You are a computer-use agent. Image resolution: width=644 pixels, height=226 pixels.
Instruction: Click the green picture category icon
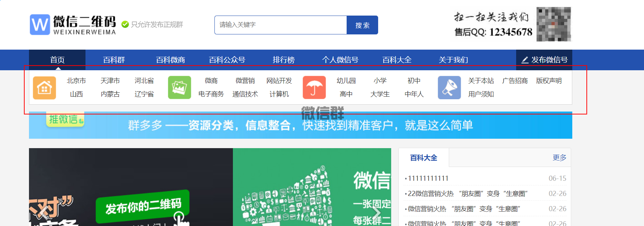(179, 88)
